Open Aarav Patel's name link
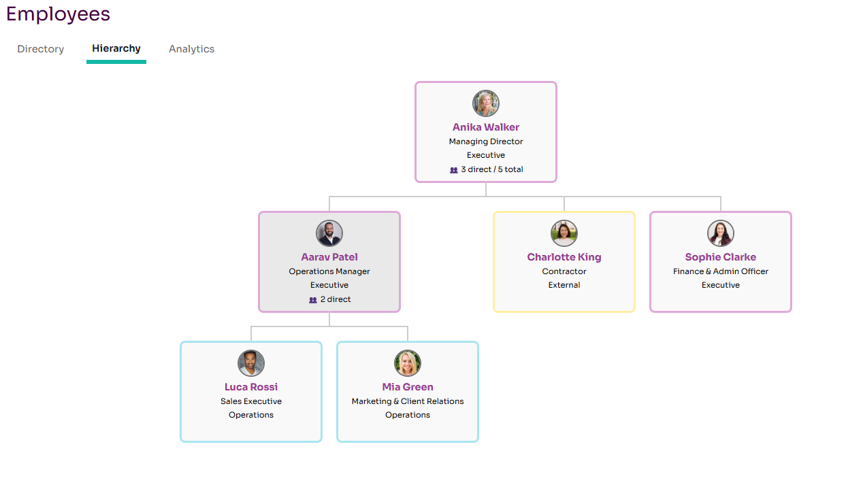Viewport: 863px width, 504px height. (x=329, y=257)
